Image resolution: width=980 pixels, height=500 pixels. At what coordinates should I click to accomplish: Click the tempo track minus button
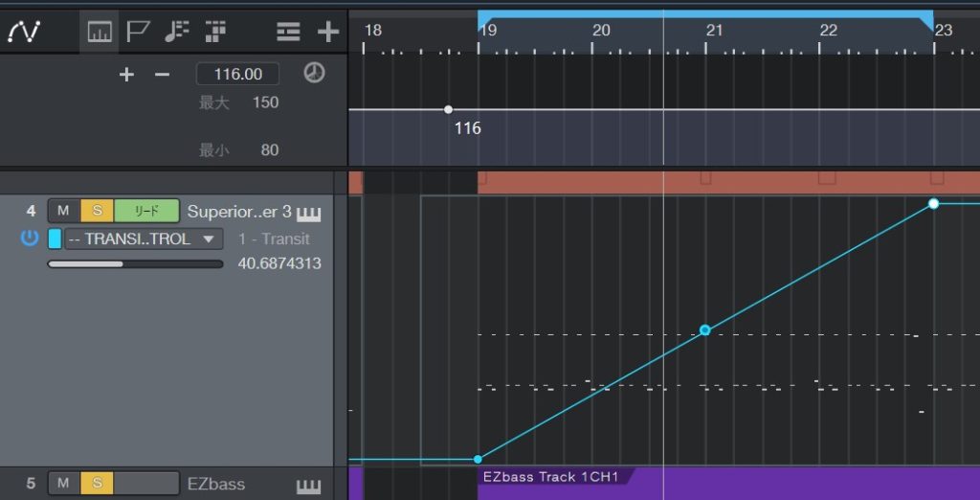(x=162, y=74)
